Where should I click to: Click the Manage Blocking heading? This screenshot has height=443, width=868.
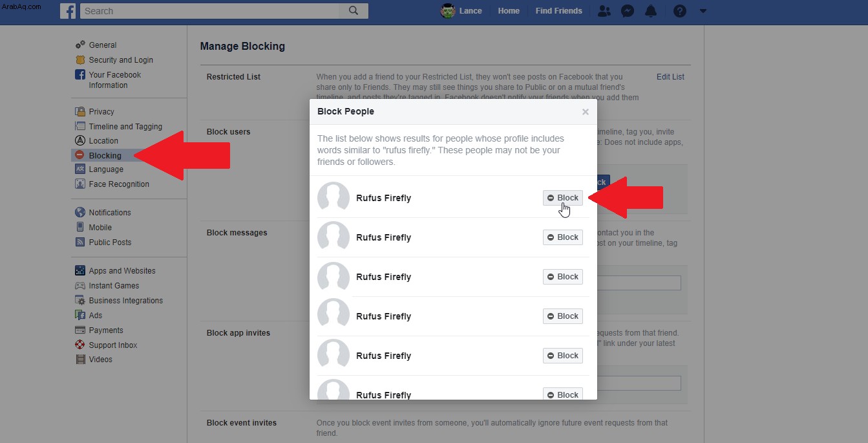pyautogui.click(x=242, y=47)
